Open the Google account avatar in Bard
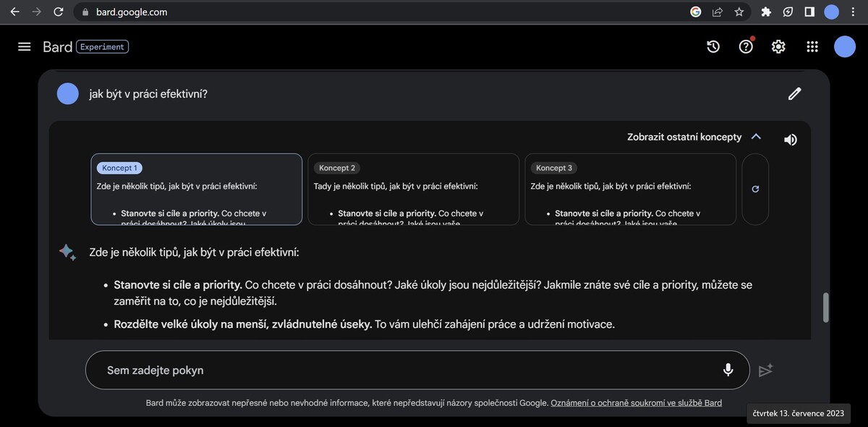The image size is (868, 427). [x=845, y=46]
